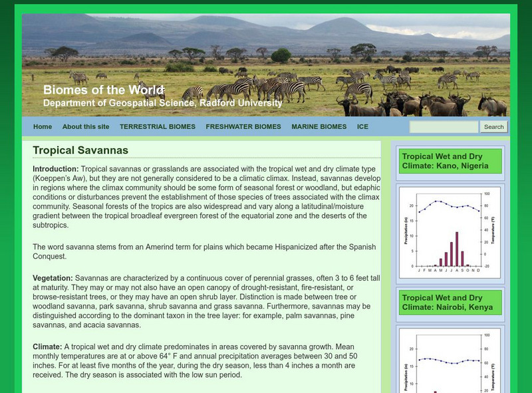
Task: Click the Kano, Nigeria climate caption
Action: click(x=450, y=161)
